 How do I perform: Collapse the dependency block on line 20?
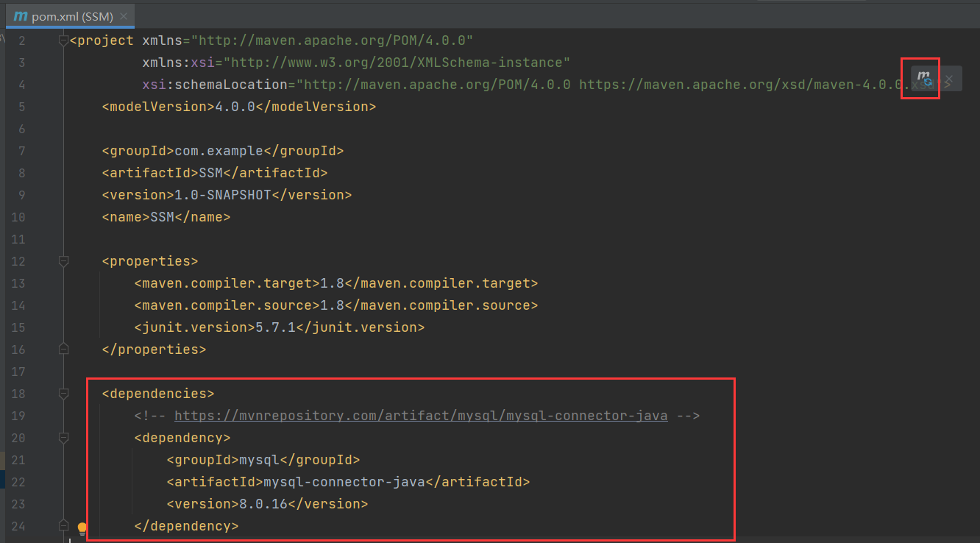[63, 438]
